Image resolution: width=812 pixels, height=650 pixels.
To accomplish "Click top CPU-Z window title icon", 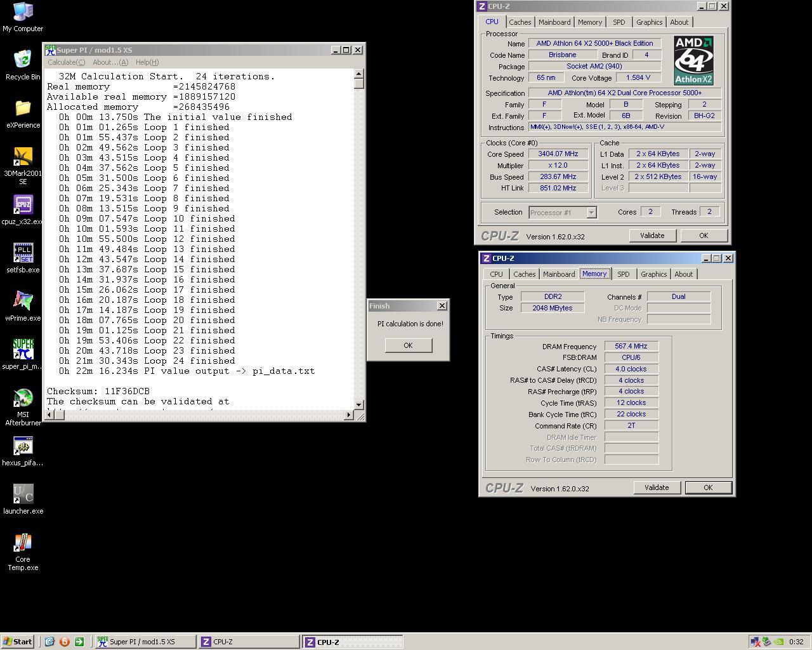I will (481, 6).
